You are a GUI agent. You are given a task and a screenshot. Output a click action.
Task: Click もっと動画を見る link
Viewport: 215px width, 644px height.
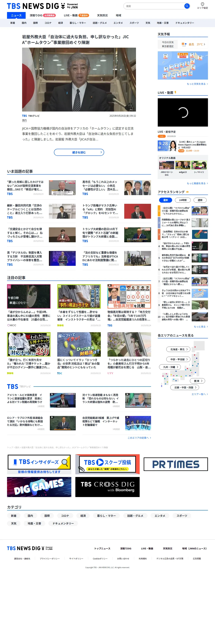tap(197, 184)
